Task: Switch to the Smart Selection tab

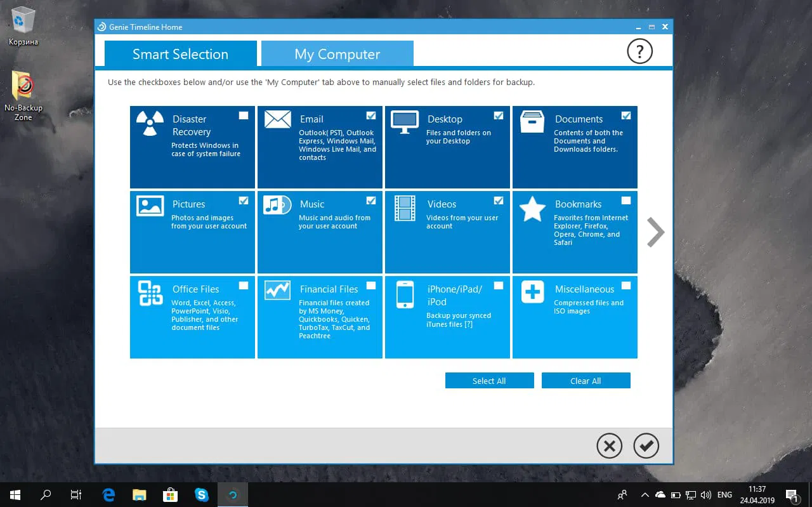Action: 181,54
